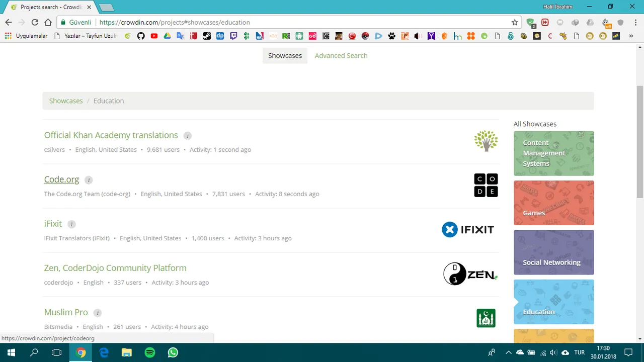Switch to the Advanced Search tab
This screenshot has width=644, height=362.
click(x=341, y=56)
